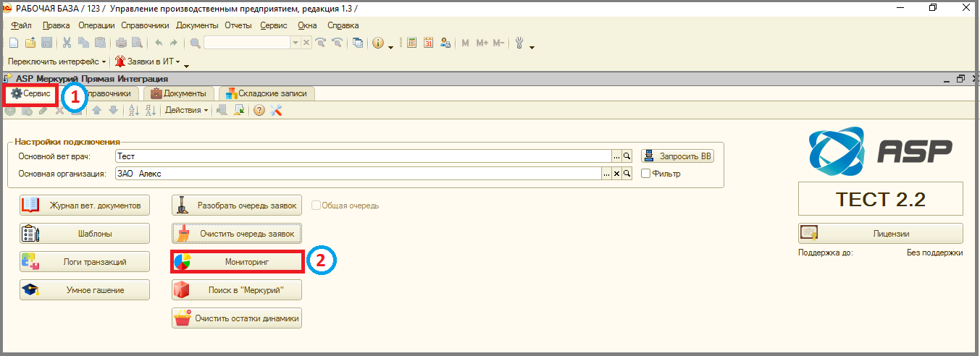Open selection ellipsis for Основная организация
The image size is (980, 356).
click(x=607, y=174)
